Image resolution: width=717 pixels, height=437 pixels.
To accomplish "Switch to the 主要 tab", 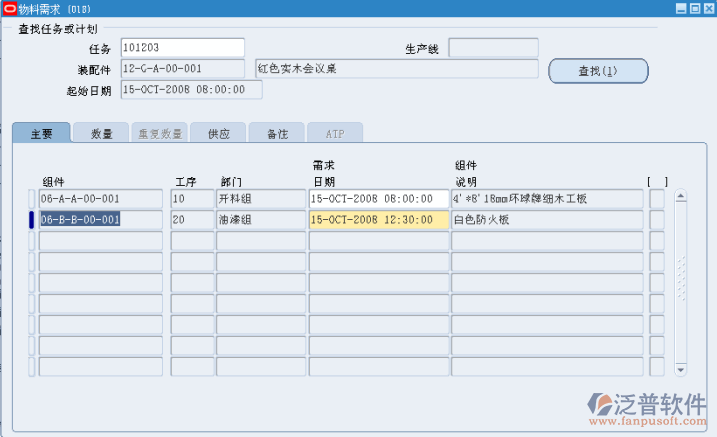I will click(41, 133).
